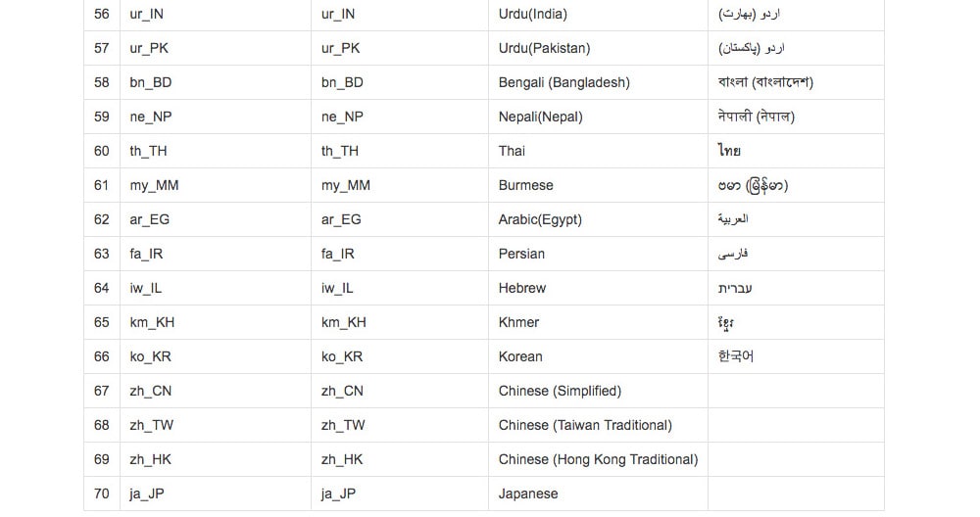Image resolution: width=980 pixels, height=517 pixels.
Task: Click the iw_IL code in first column
Action: [x=145, y=289]
